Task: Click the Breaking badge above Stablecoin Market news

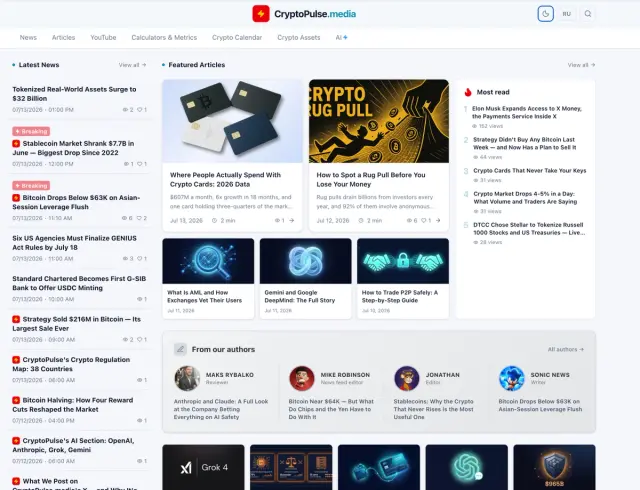Action: (x=31, y=131)
